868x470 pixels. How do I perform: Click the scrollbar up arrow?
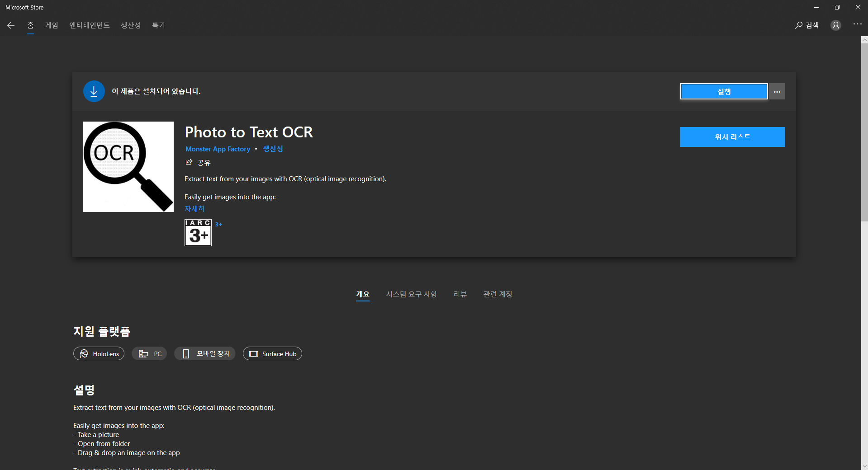[x=864, y=40]
